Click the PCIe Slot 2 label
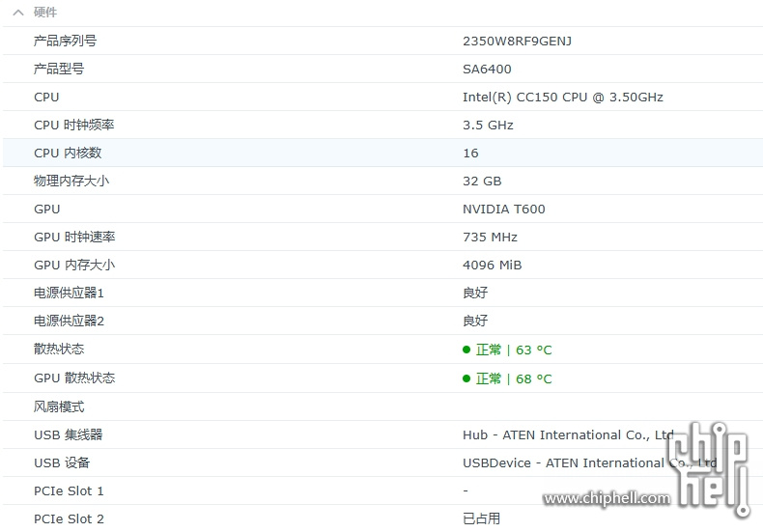Viewport: 763px width, 532px height. (69, 519)
